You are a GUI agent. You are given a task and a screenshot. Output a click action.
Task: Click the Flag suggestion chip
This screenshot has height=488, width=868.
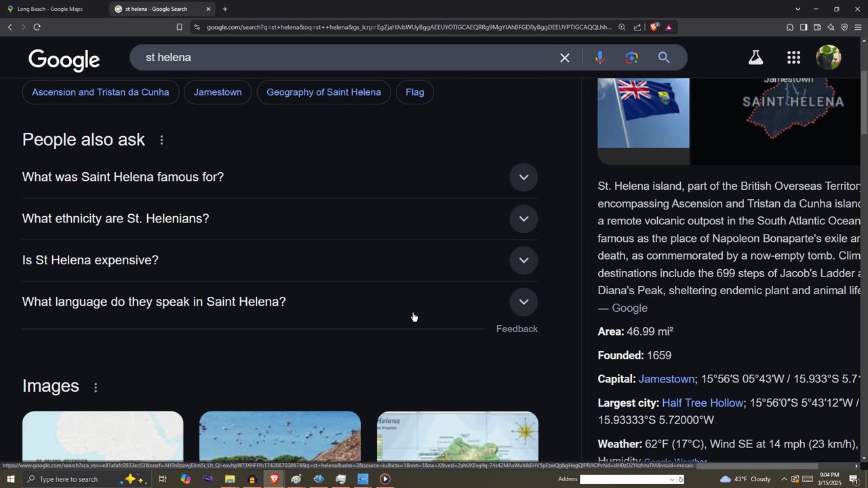[x=415, y=92]
